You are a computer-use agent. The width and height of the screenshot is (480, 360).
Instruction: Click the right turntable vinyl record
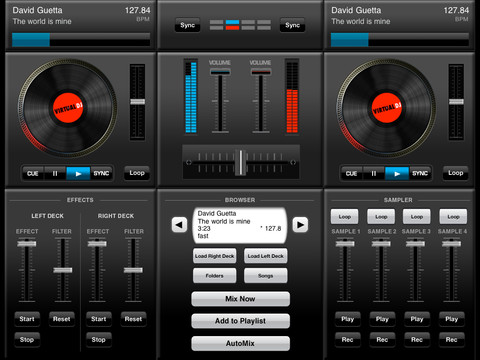pyautogui.click(x=386, y=108)
